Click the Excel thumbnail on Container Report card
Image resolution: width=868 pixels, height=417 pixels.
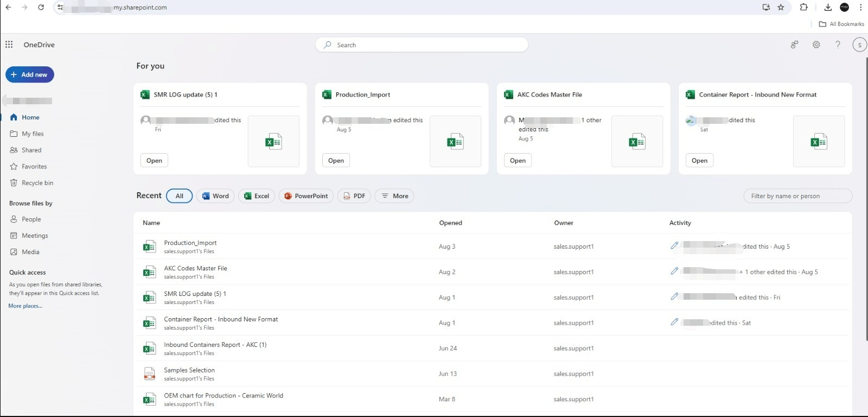[819, 141]
